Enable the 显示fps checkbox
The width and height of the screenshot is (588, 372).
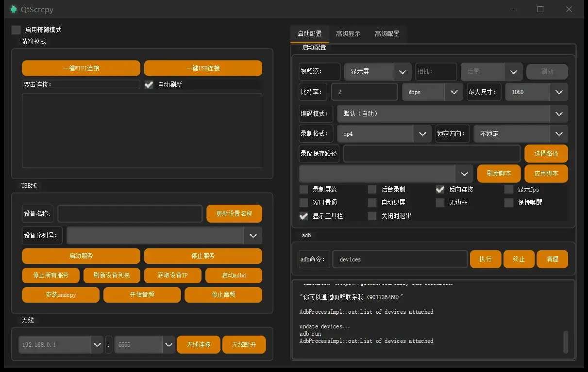pos(509,189)
